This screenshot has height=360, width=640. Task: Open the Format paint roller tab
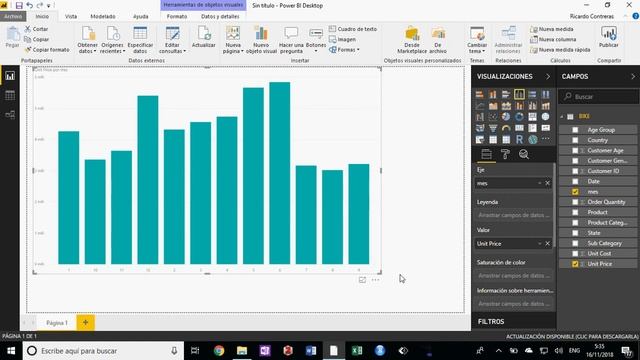pos(505,154)
